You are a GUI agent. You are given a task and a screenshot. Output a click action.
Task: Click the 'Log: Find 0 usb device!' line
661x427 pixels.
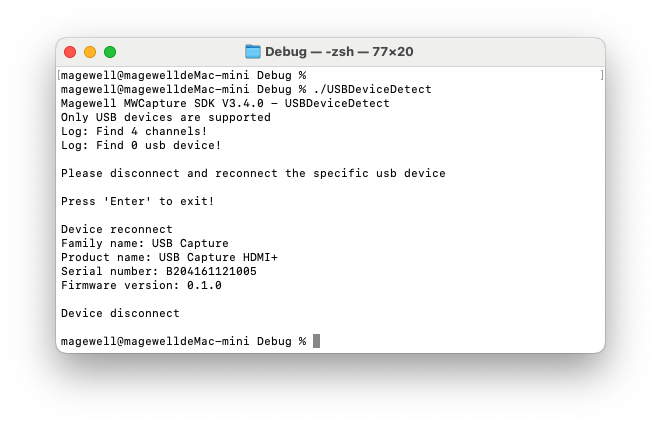click(x=141, y=145)
